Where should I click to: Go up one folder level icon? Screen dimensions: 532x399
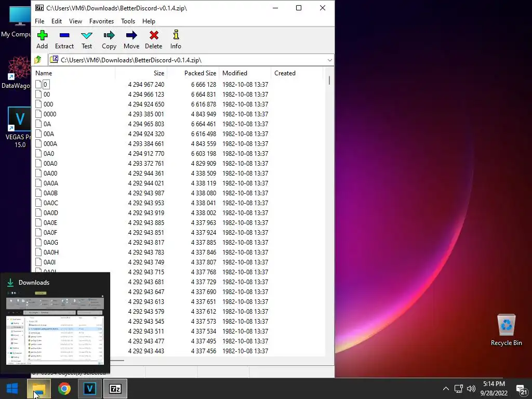click(x=37, y=60)
